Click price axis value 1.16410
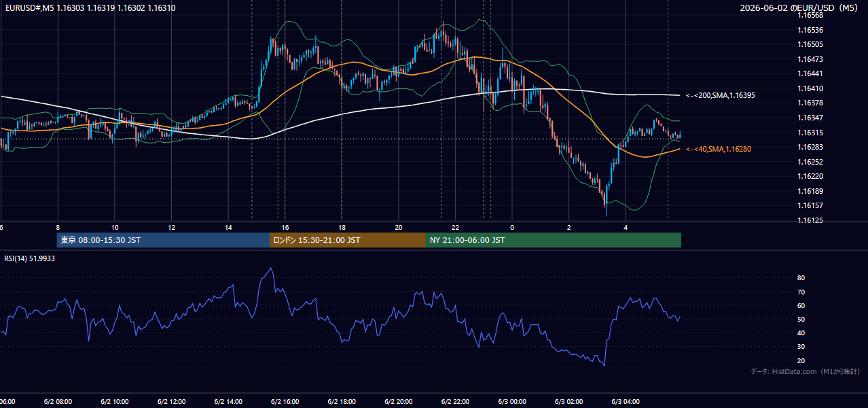Screen dimensions: 868x408 coord(810,88)
